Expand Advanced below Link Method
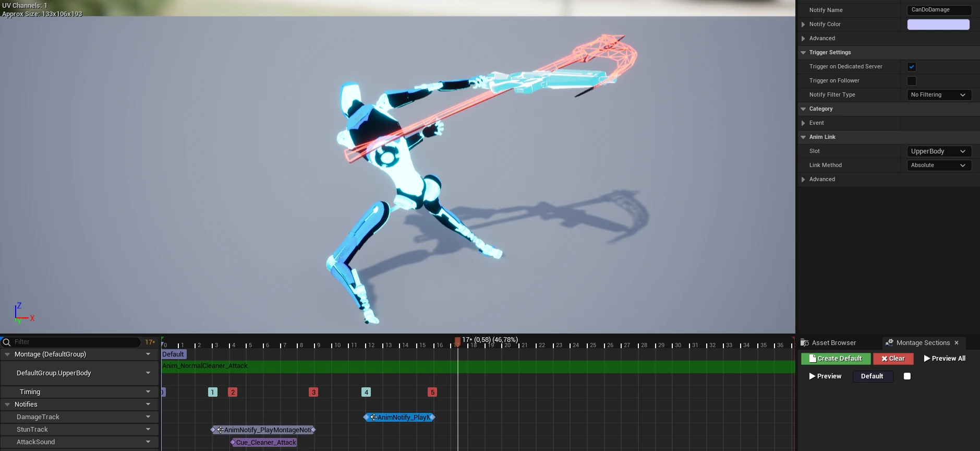The image size is (980, 451). tap(803, 180)
